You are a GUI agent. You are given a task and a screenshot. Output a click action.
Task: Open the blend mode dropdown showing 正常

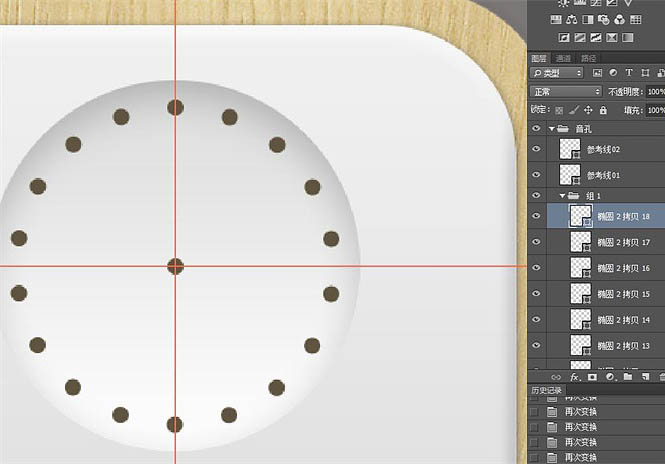565,91
